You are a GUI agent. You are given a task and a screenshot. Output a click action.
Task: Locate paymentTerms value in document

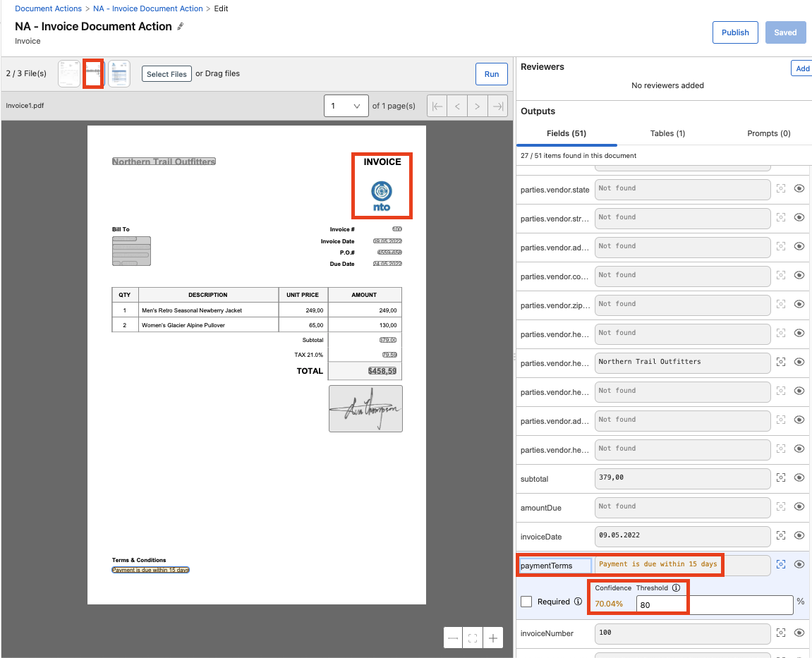(x=781, y=564)
